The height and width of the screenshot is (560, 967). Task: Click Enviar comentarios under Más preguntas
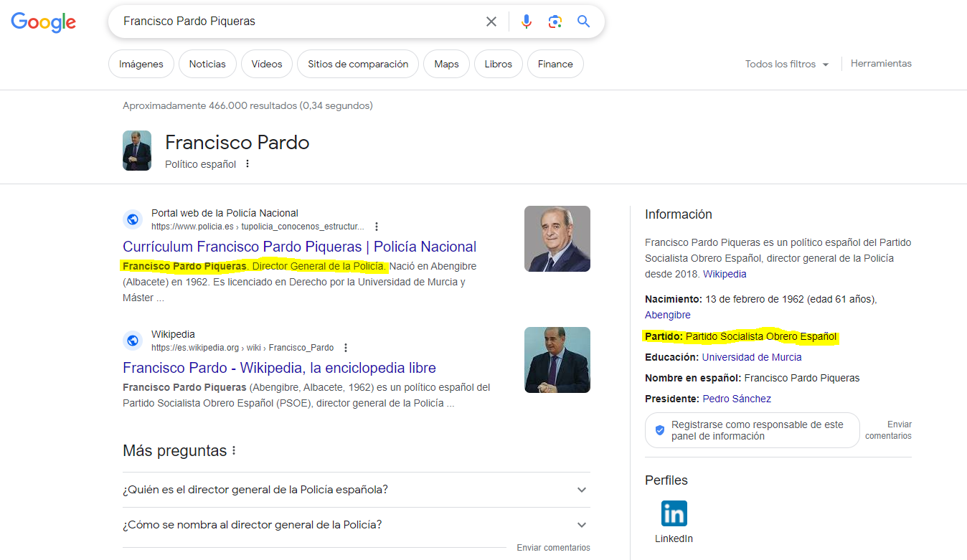click(x=553, y=548)
